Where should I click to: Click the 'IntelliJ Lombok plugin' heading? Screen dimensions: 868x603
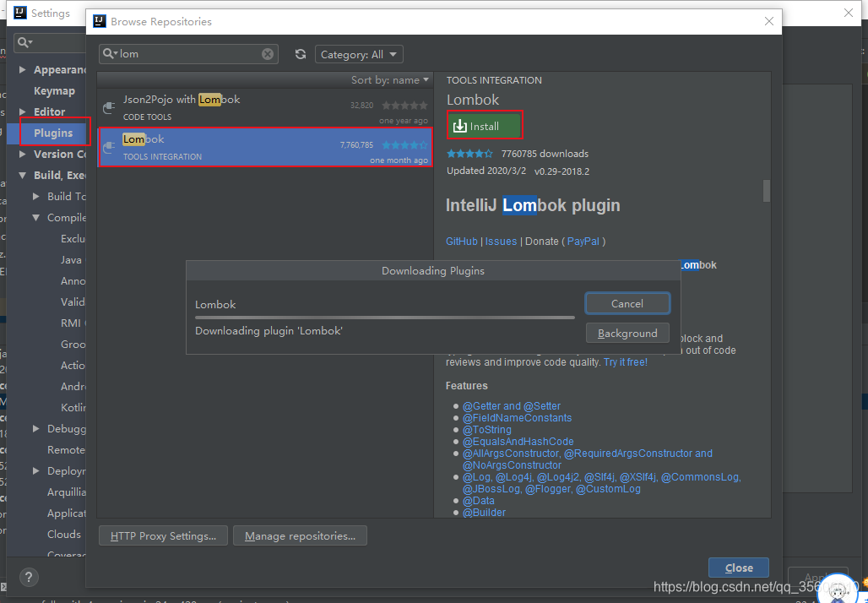click(x=533, y=205)
